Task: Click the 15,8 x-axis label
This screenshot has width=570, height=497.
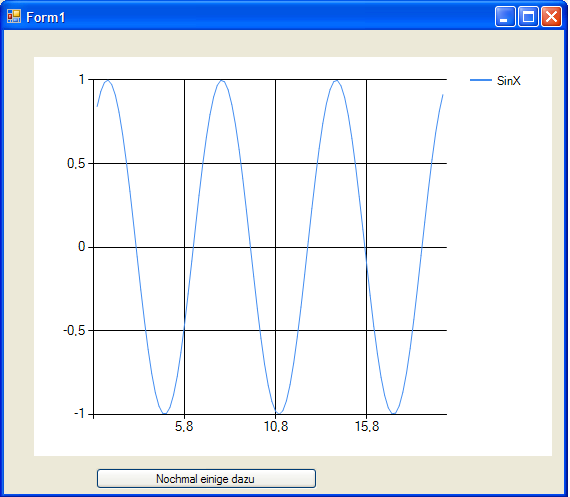Action: pos(367,426)
